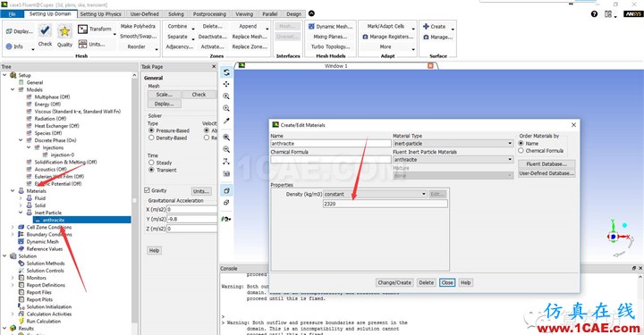Open mesh Quality star icon

coord(64,31)
